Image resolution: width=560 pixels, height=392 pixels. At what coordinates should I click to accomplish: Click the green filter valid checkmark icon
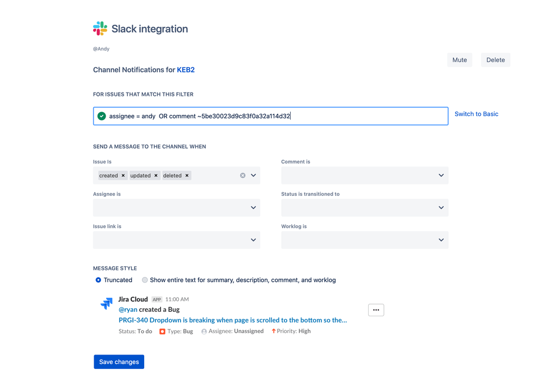pos(102,116)
